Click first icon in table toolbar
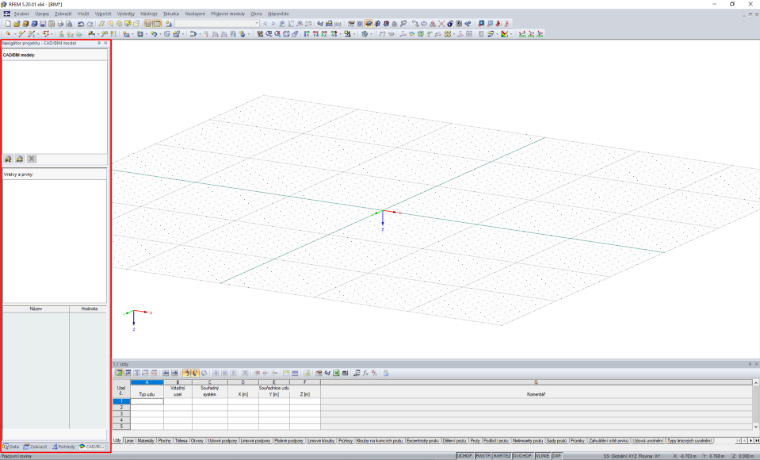The height and width of the screenshot is (460, 760). [119, 373]
